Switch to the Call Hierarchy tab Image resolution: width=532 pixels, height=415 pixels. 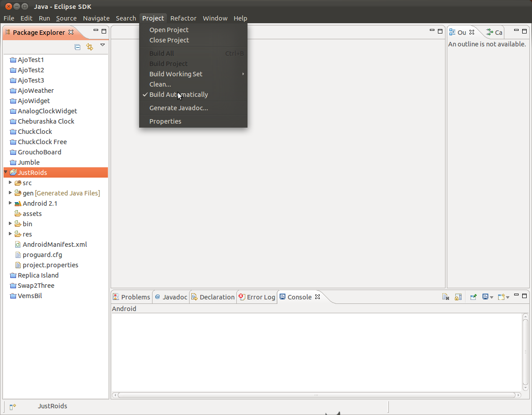coord(494,32)
